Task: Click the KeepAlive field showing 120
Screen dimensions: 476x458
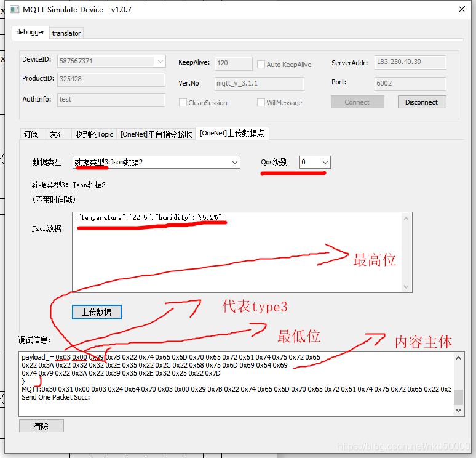Action: click(233, 63)
